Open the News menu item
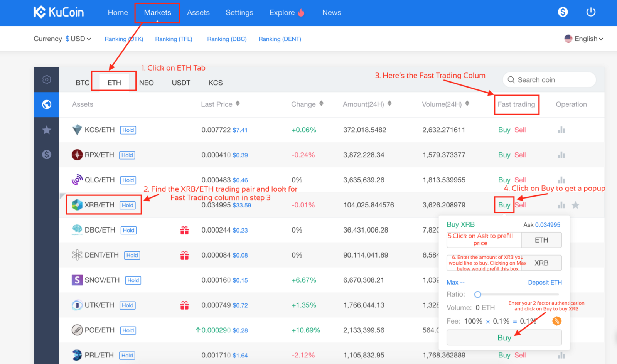This screenshot has height=364, width=617. tap(332, 12)
